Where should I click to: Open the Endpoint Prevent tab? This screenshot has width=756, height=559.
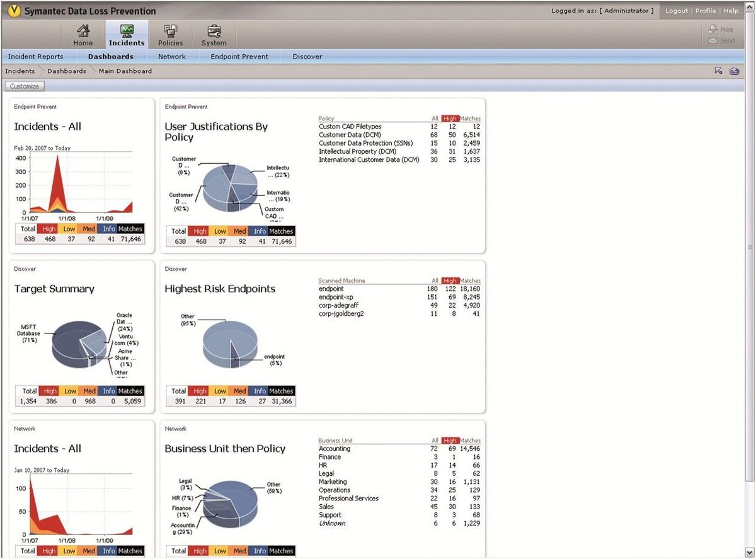click(239, 57)
